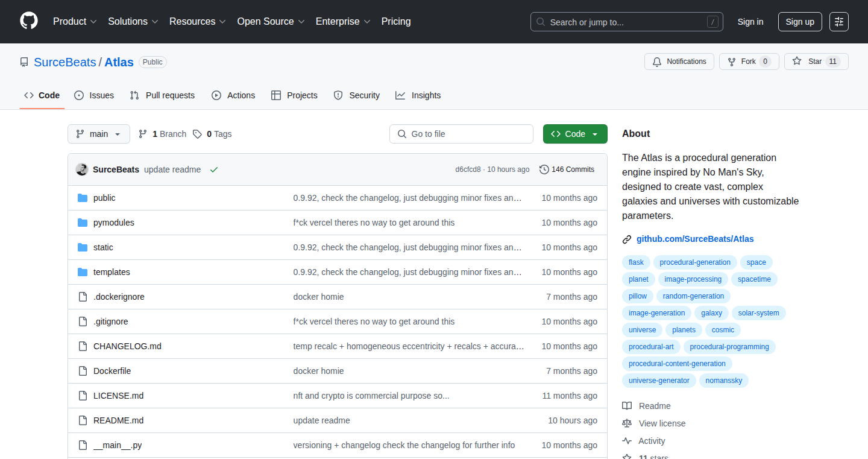Click the book icon next to Readme
Image resolution: width=868 pixels, height=459 pixels.
click(x=627, y=406)
